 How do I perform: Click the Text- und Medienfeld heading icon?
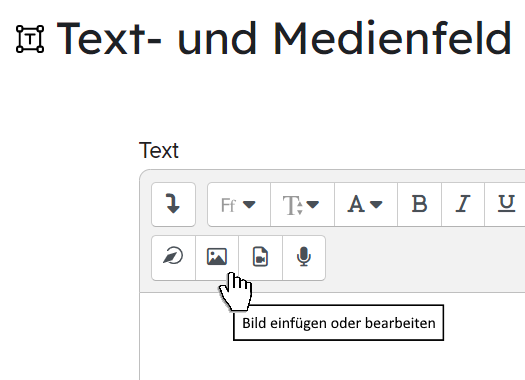click(x=30, y=39)
